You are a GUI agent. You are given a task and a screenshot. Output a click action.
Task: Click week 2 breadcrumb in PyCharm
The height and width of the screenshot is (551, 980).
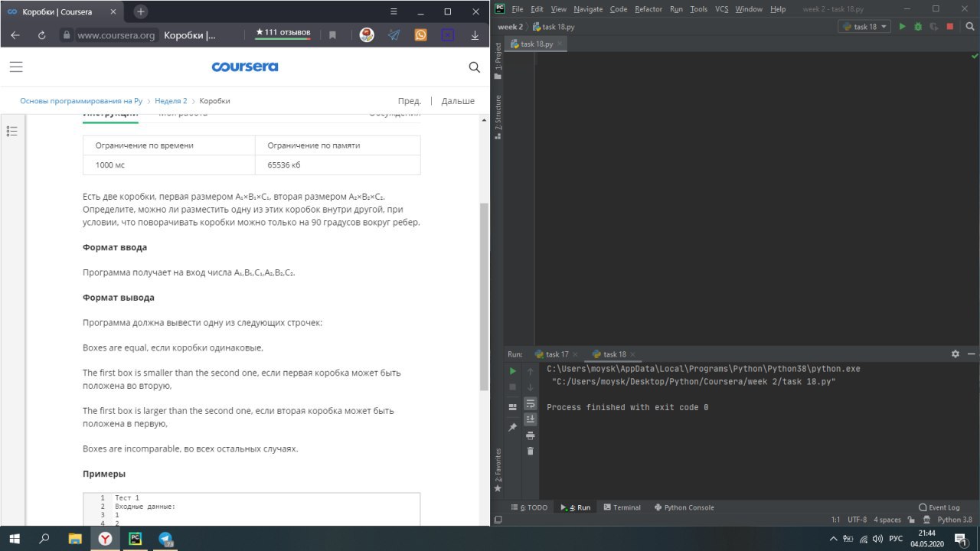tap(510, 27)
